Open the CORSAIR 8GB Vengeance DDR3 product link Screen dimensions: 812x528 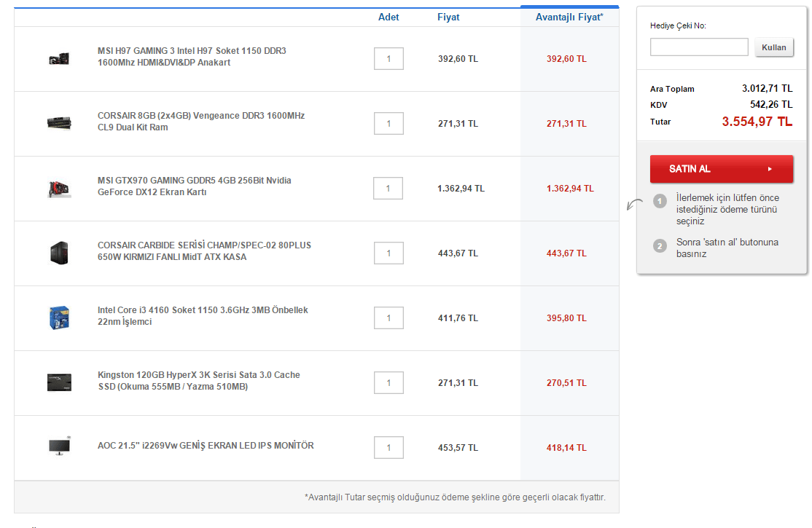tap(201, 121)
